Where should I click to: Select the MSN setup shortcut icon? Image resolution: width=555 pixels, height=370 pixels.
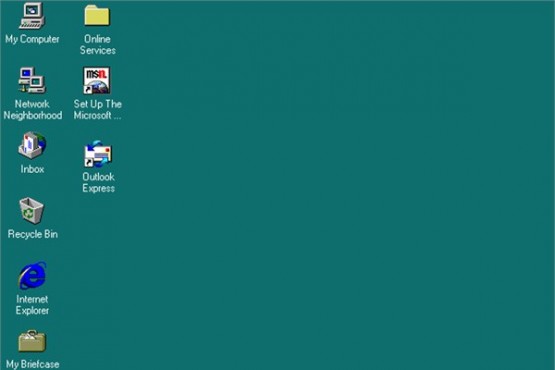97,80
